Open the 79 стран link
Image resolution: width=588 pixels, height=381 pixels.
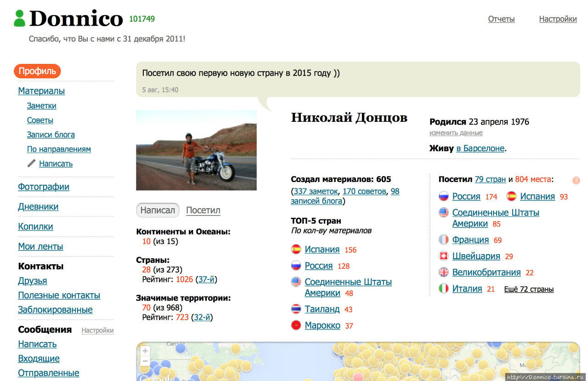[490, 179]
